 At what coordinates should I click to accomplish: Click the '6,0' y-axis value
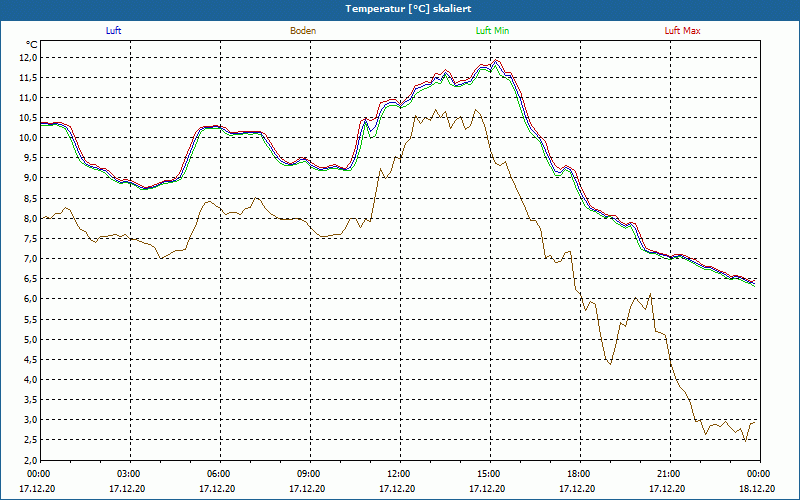[x=31, y=299]
